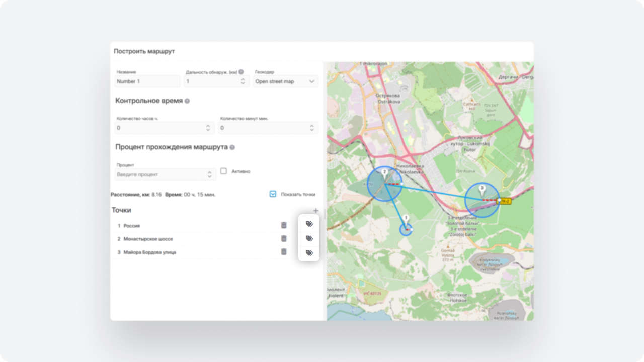Click help icon next to Контрольное время
644x362 pixels.
[x=187, y=101]
